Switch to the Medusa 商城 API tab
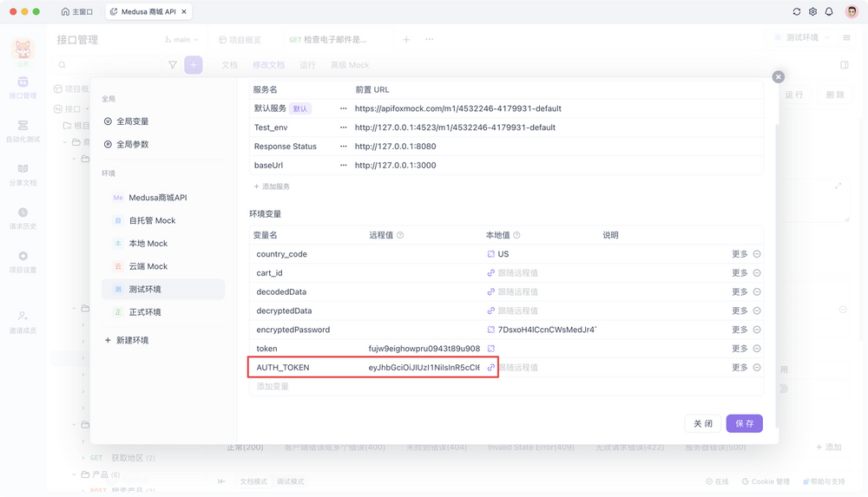The width and height of the screenshot is (868, 497). (x=149, y=12)
